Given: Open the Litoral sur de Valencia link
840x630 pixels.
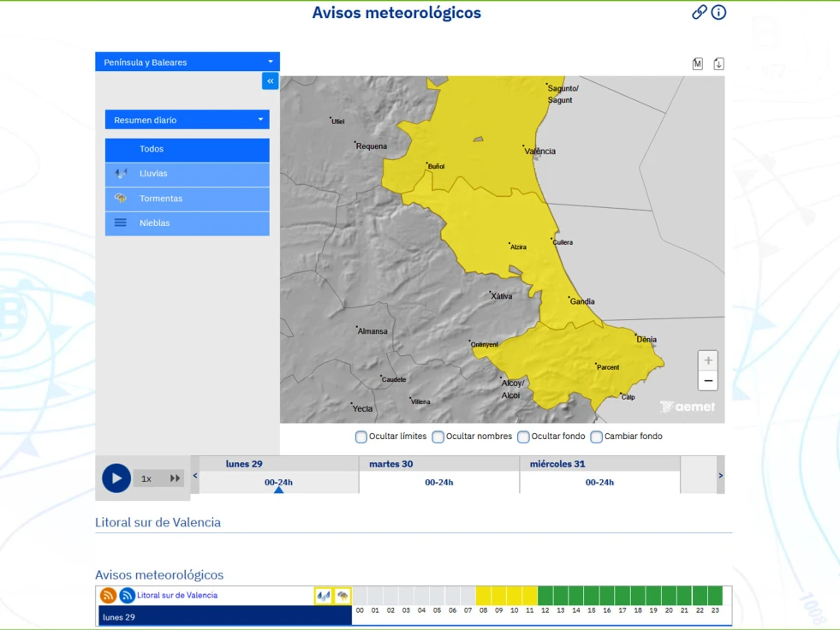Looking at the screenshot, I should tap(158, 521).
